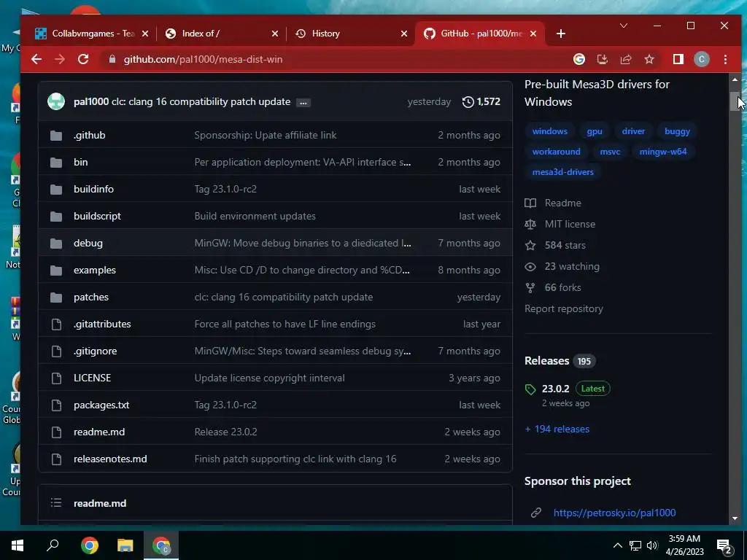Open the readme outline list icon
747x560 pixels.
pyautogui.click(x=56, y=503)
